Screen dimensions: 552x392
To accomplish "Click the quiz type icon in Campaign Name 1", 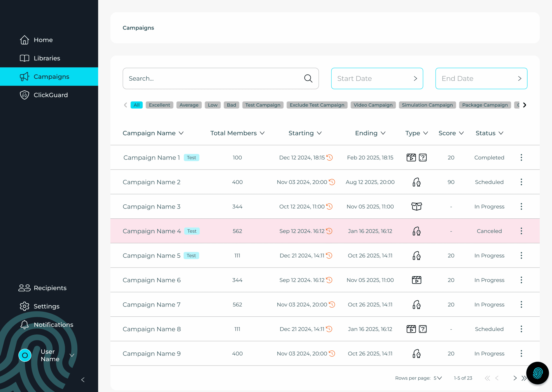I will [x=423, y=157].
